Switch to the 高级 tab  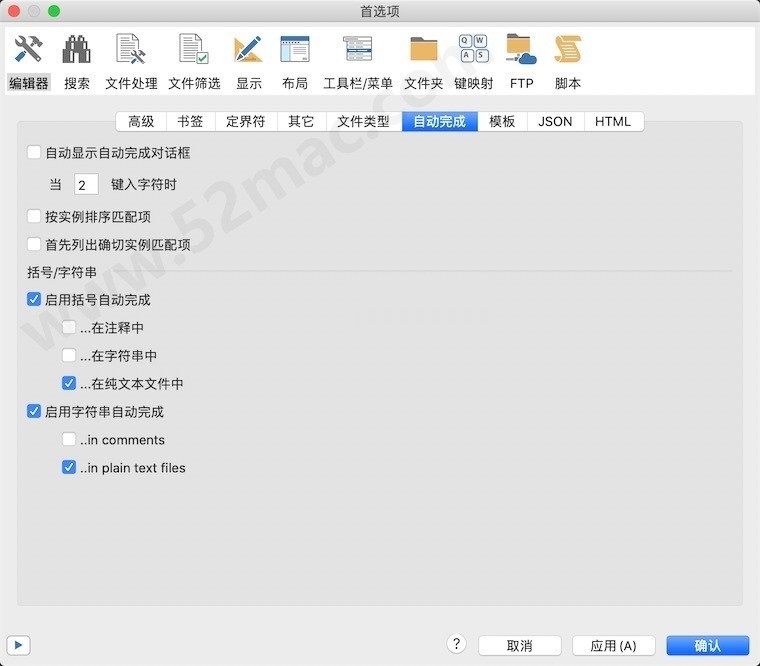pyautogui.click(x=141, y=121)
